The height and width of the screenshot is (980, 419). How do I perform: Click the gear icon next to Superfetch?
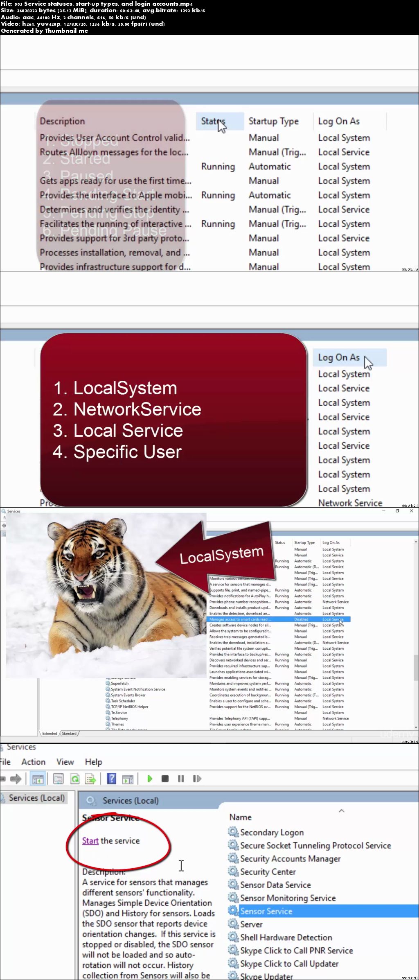108,683
